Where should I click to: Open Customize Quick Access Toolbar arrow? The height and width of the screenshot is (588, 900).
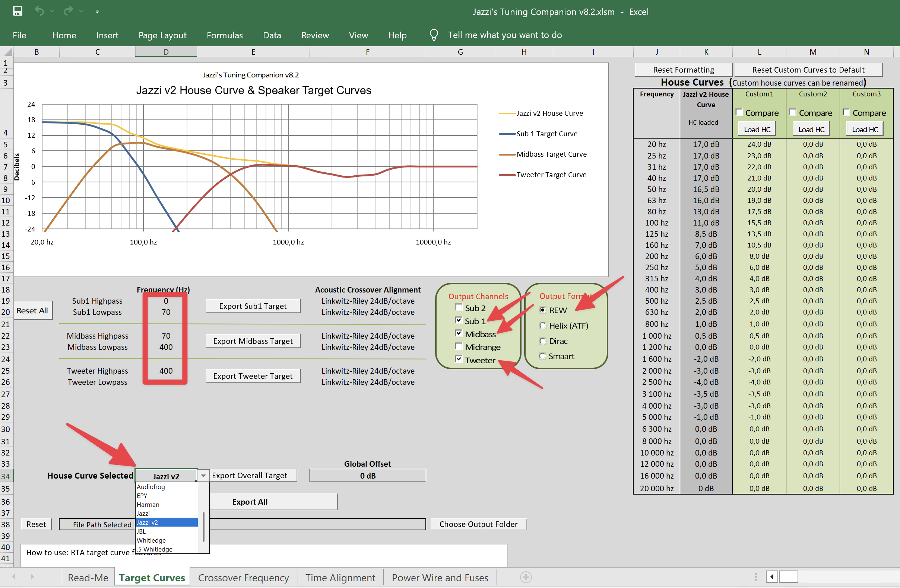pos(97,12)
